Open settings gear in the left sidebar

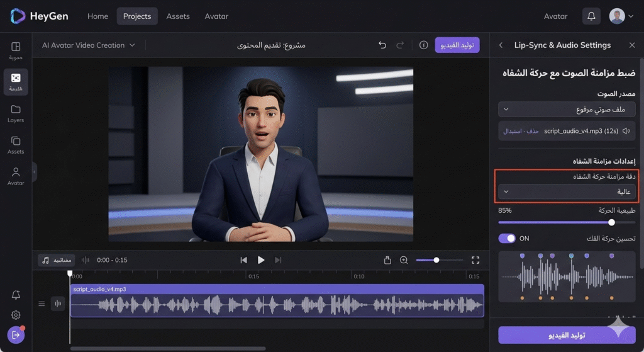click(16, 315)
